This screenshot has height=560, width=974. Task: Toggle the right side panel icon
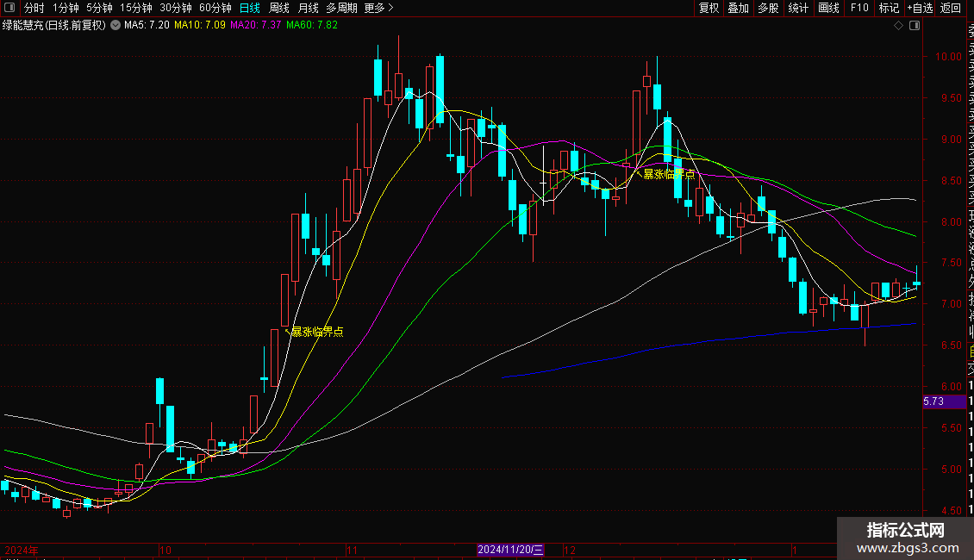tap(915, 26)
